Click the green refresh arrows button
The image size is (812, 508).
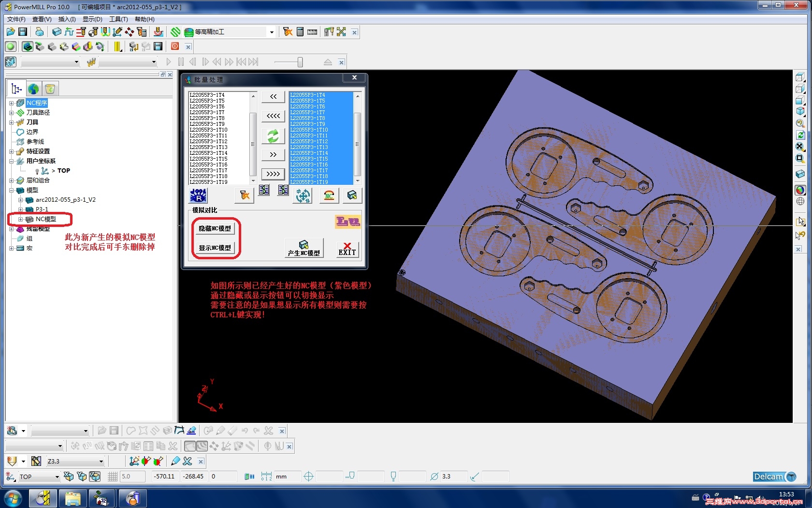(273, 136)
